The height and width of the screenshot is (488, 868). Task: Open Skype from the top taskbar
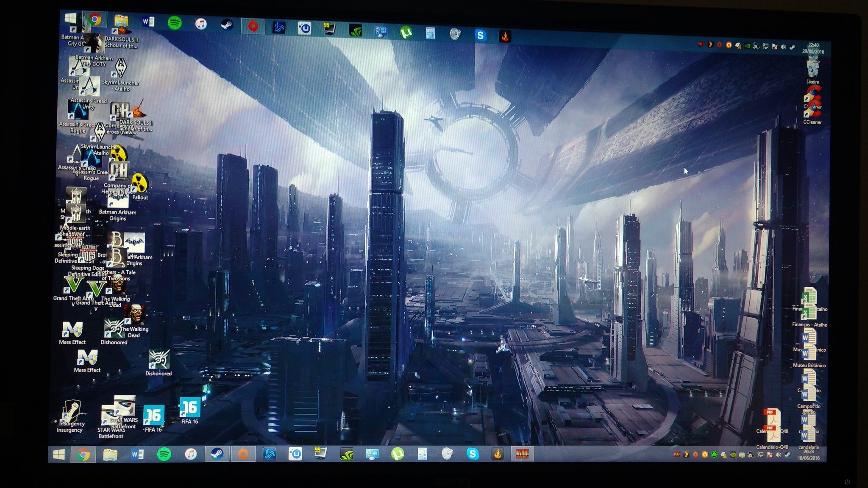tap(480, 36)
